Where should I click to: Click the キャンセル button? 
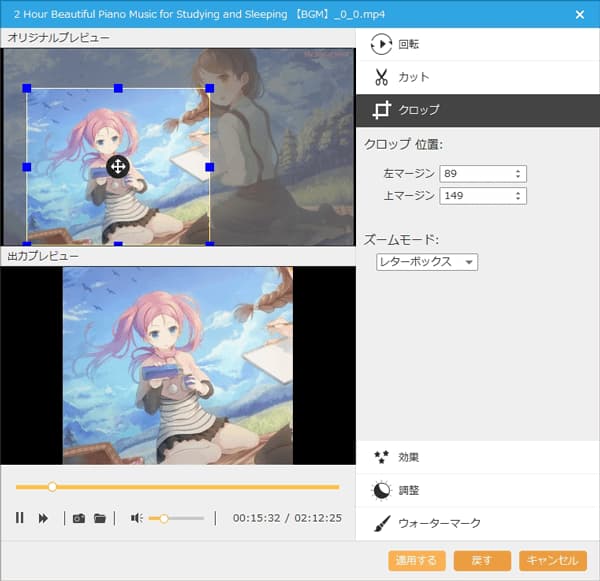553,561
